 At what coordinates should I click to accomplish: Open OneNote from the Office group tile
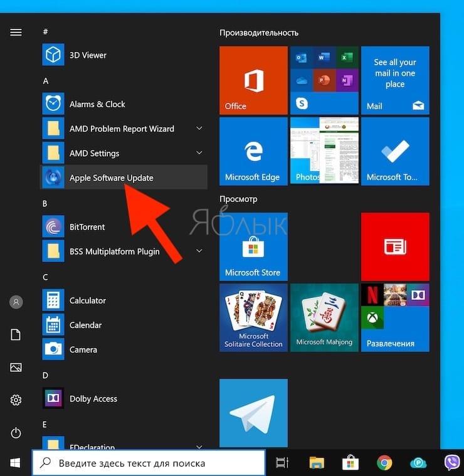coord(347,80)
